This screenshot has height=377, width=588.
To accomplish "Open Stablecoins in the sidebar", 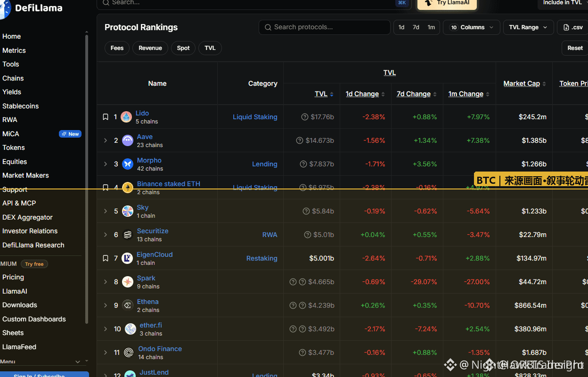I will click(x=21, y=106).
